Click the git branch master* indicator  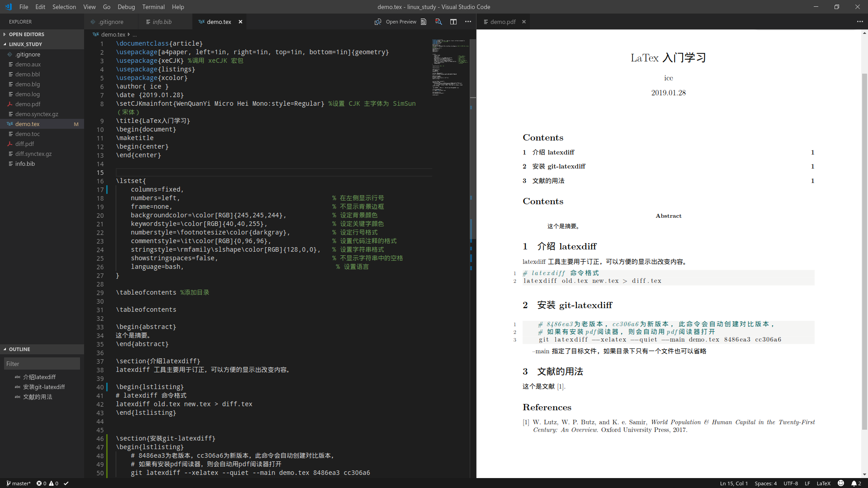18,483
